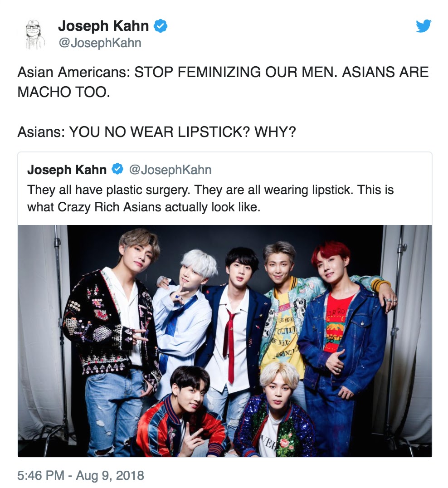The image size is (448, 488).
Task: Open the 5:46 PM - Aug 9, 2018 timestamp
Action: pyautogui.click(x=81, y=475)
